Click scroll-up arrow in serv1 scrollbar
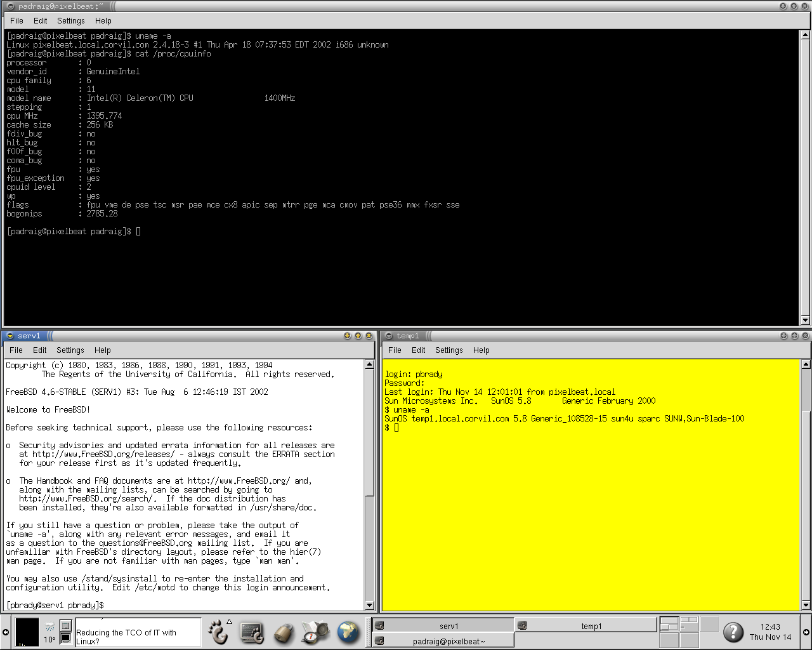812x650 pixels. click(370, 364)
